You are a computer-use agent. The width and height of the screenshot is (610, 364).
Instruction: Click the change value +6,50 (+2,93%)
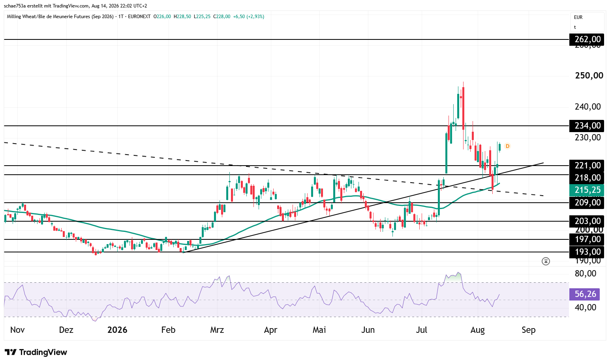tap(249, 17)
